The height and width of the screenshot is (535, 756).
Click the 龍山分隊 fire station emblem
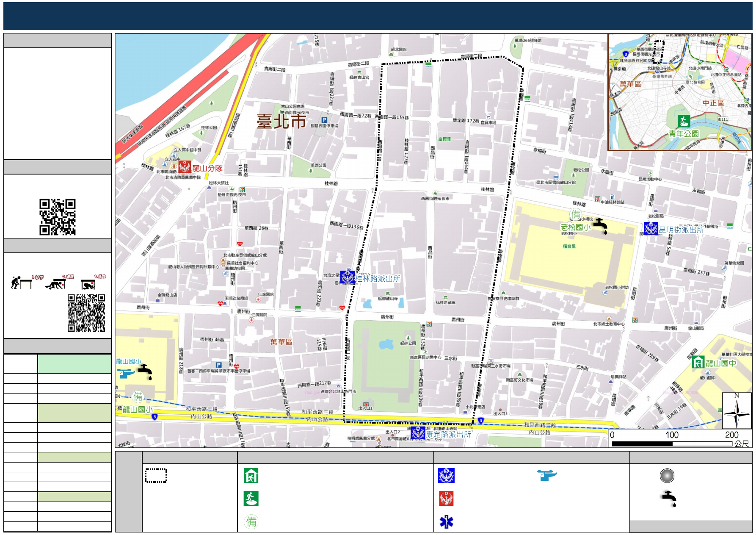[185, 167]
